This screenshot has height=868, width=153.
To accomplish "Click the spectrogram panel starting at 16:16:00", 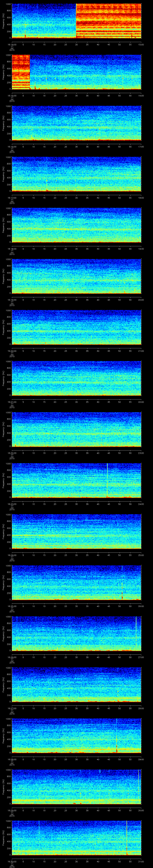I will point(77,123).
